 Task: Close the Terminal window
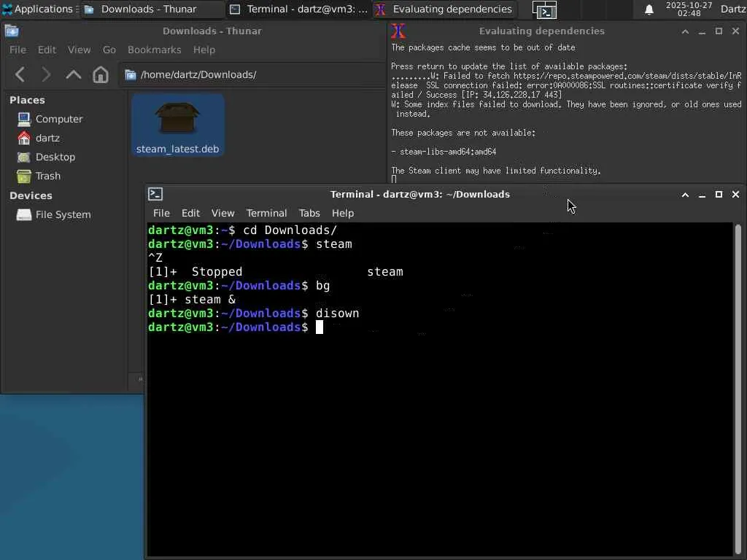pos(735,195)
